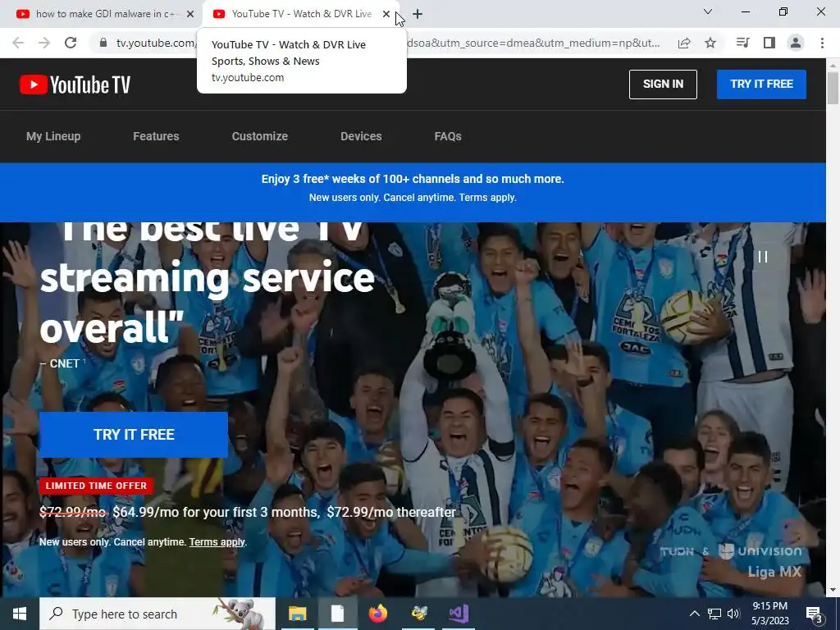Bookmark this page with the star icon

(x=710, y=43)
